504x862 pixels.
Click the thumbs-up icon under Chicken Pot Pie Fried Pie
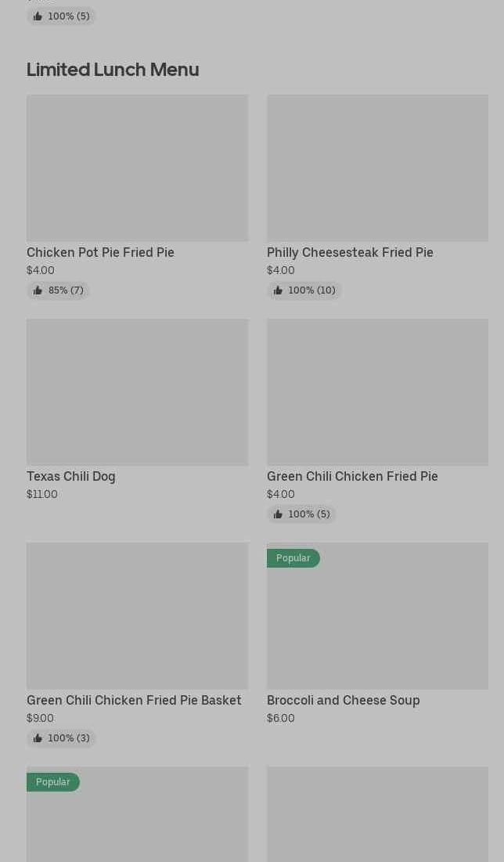click(38, 290)
